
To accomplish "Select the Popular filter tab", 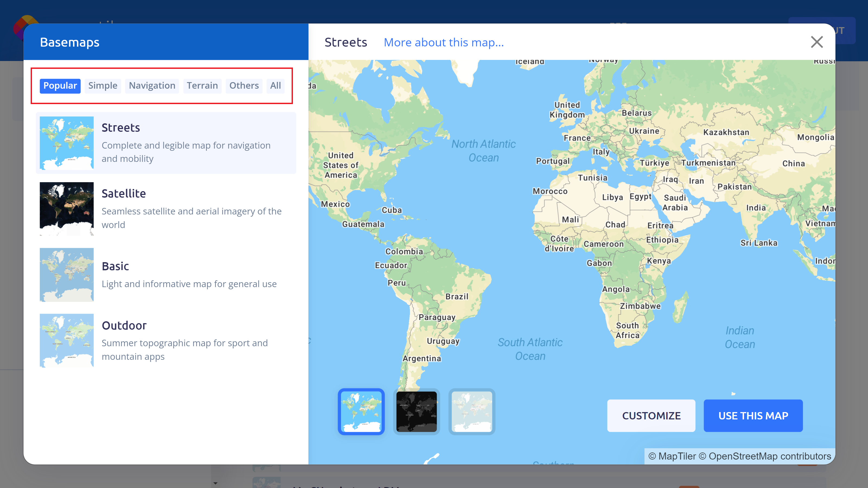I will point(60,85).
